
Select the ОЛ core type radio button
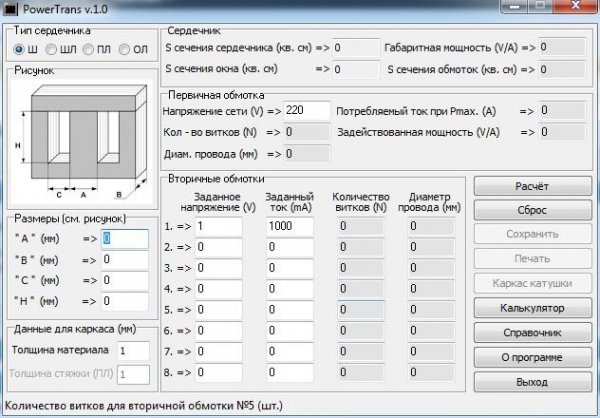point(124,49)
